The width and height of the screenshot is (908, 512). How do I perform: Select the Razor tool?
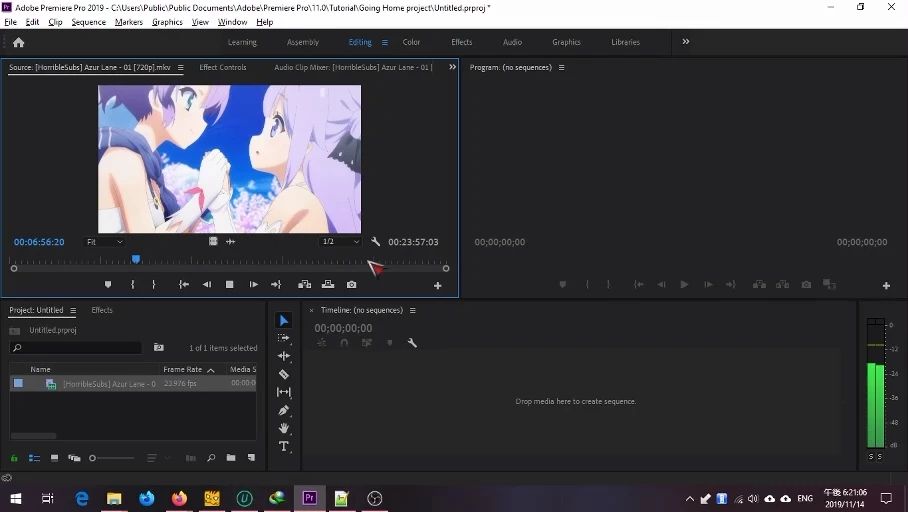click(284, 374)
